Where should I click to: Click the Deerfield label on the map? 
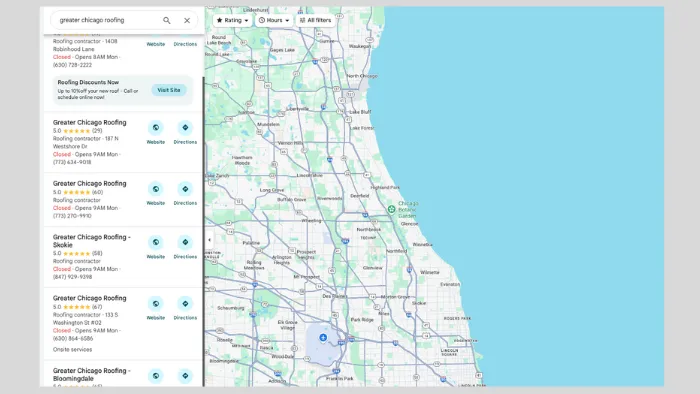pyautogui.click(x=359, y=195)
